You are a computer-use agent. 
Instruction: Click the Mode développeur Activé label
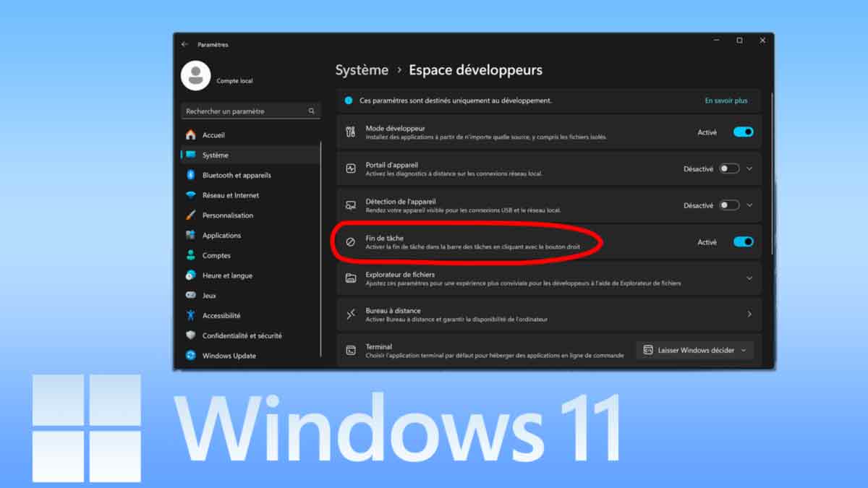[707, 132]
